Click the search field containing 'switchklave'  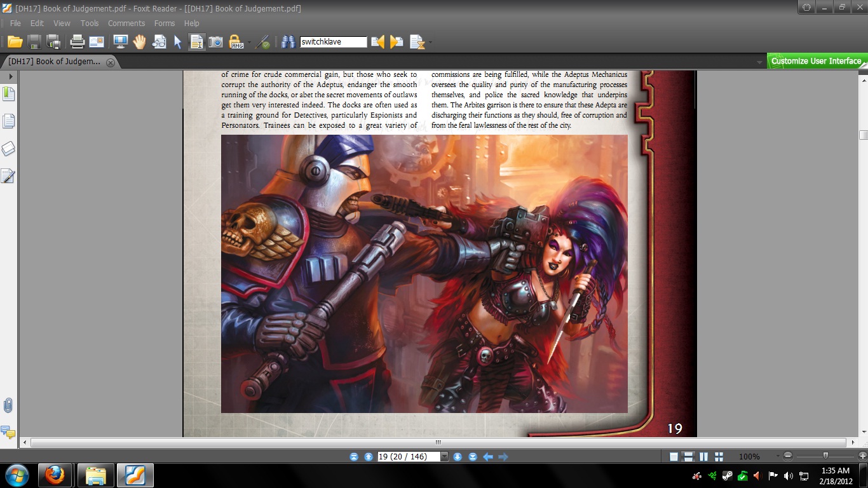click(x=334, y=42)
